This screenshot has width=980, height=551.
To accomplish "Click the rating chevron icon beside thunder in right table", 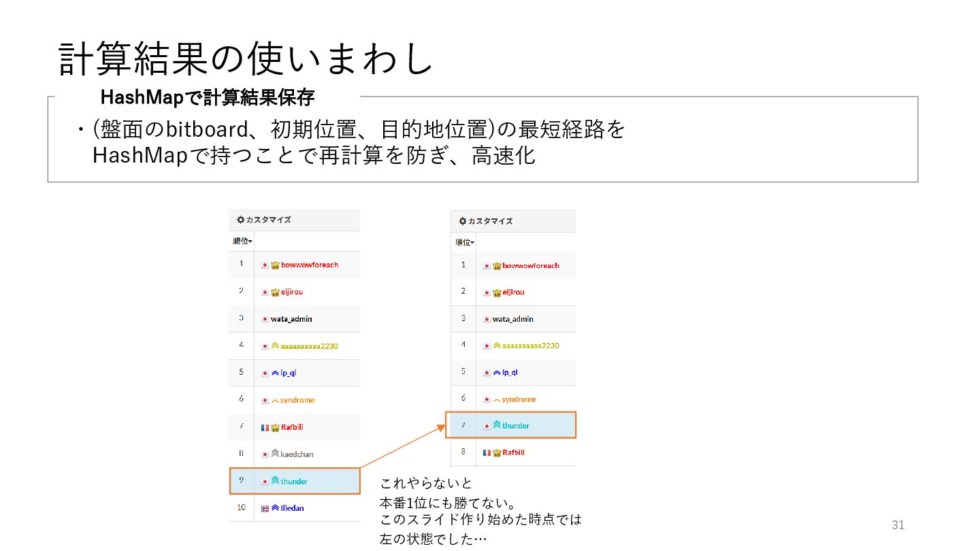I will [497, 425].
